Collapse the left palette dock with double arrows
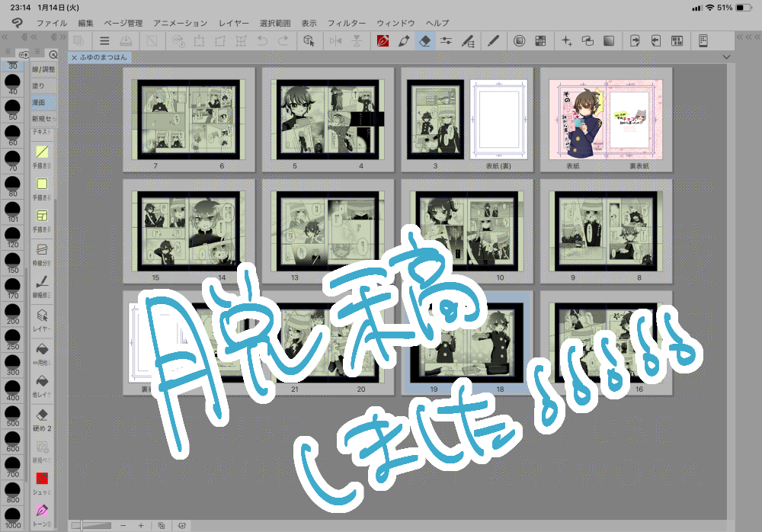This screenshot has height=532, width=762. [x=5, y=37]
